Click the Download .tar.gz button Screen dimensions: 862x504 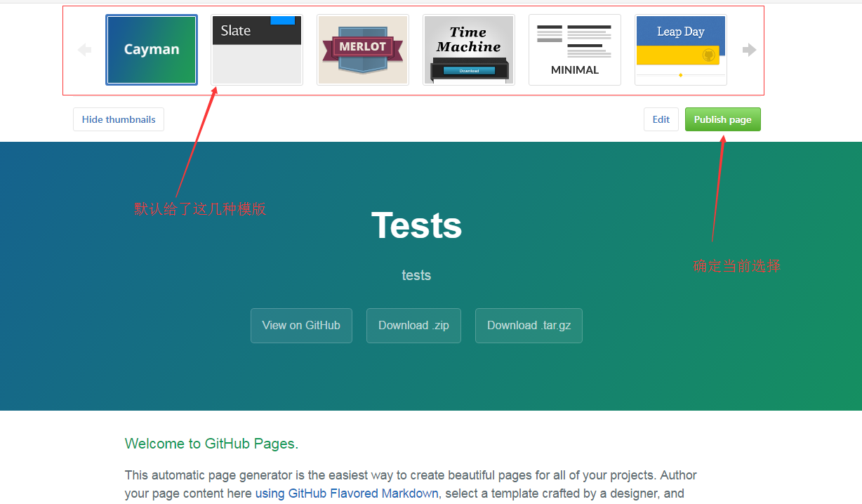[x=529, y=326]
